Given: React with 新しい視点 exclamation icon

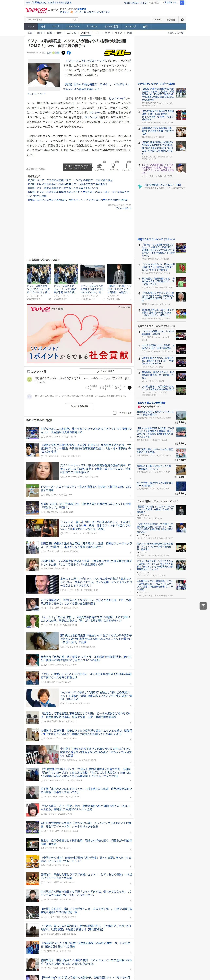Looking at the screenshot, I should (x=127, y=166).
